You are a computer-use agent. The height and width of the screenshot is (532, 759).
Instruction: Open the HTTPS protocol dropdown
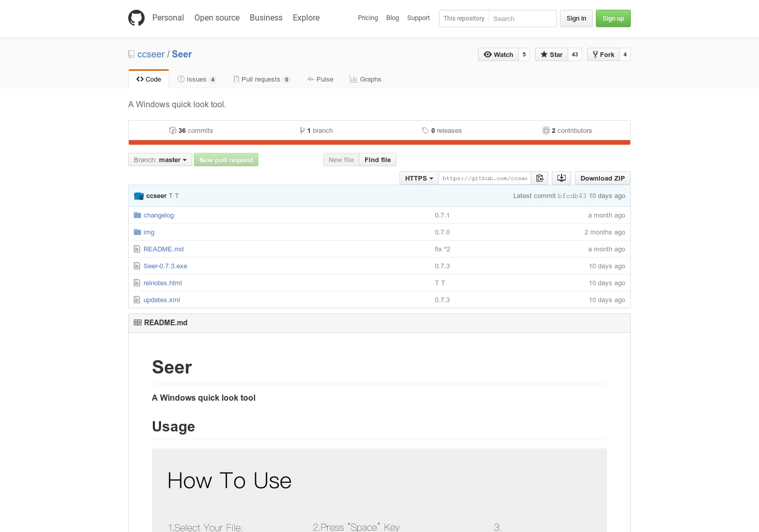(419, 178)
